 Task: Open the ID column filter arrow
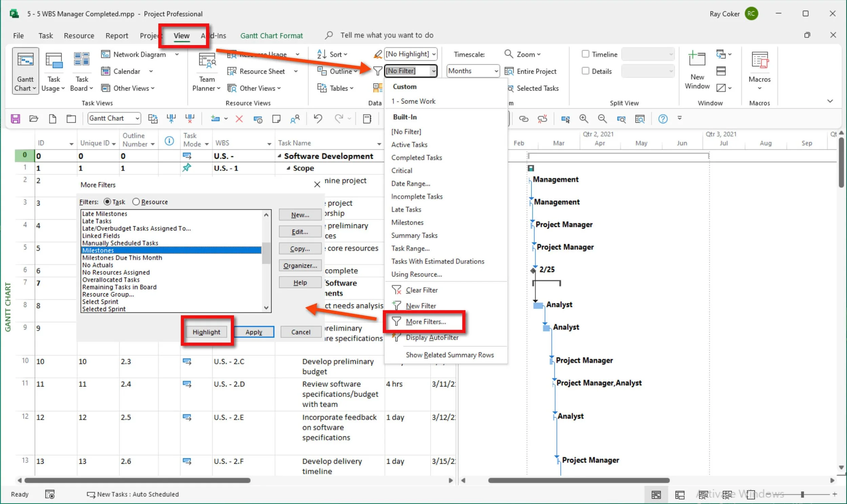(71, 144)
